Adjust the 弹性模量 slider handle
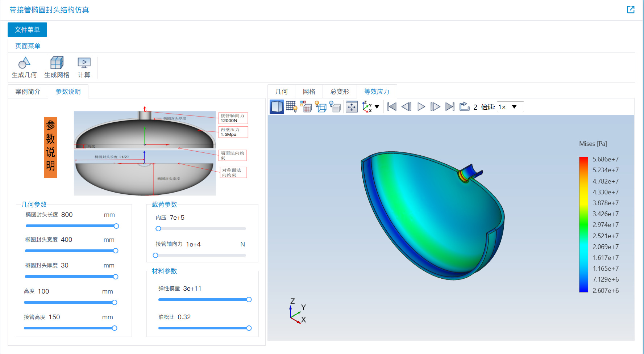644x354 pixels. click(x=249, y=300)
